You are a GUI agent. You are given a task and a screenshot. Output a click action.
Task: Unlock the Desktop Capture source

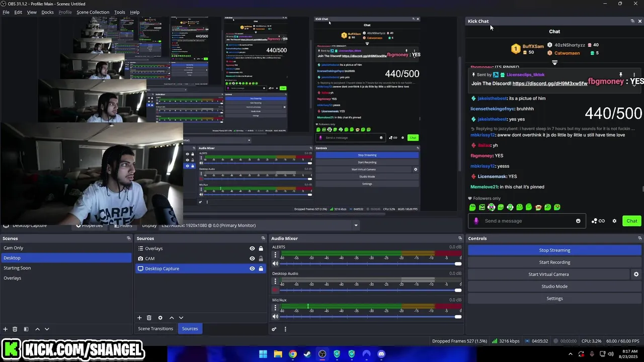pyautogui.click(x=261, y=268)
